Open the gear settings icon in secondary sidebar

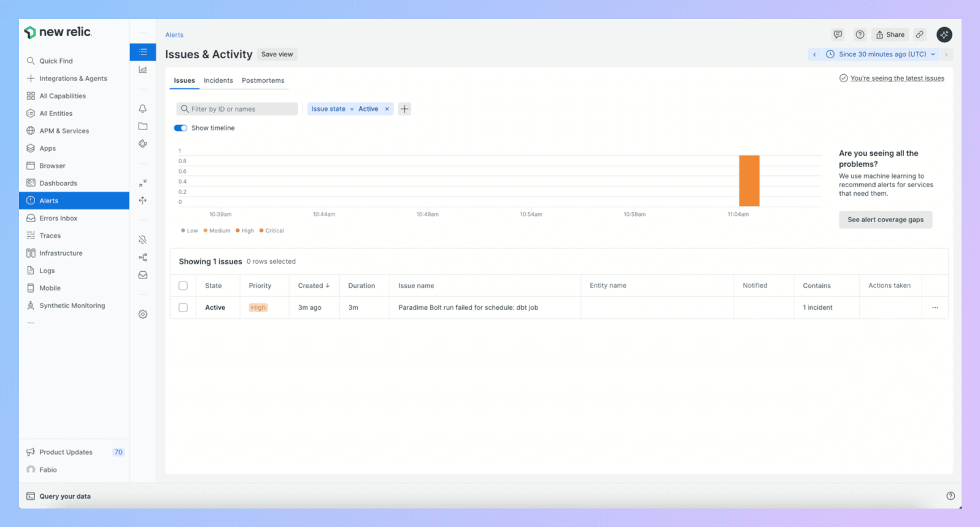(143, 314)
